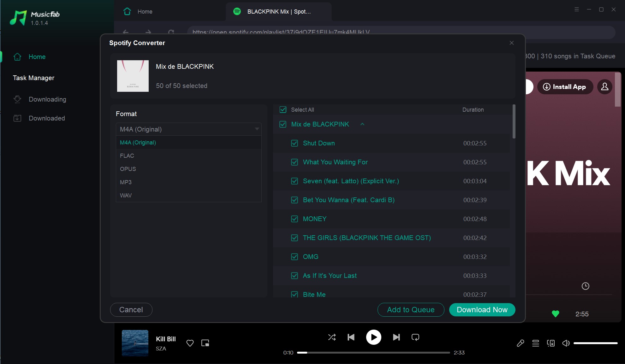
Task: Click the clock duration column icon
Action: pos(586,286)
